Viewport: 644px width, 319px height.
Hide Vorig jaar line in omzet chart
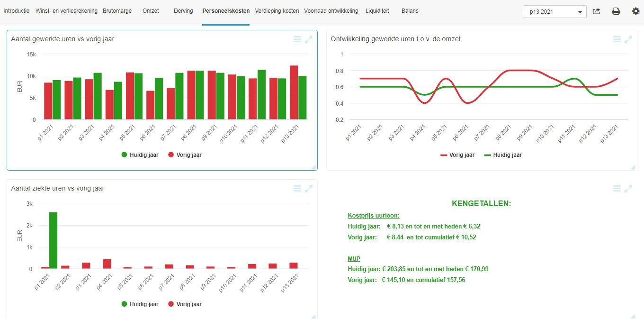(457, 155)
